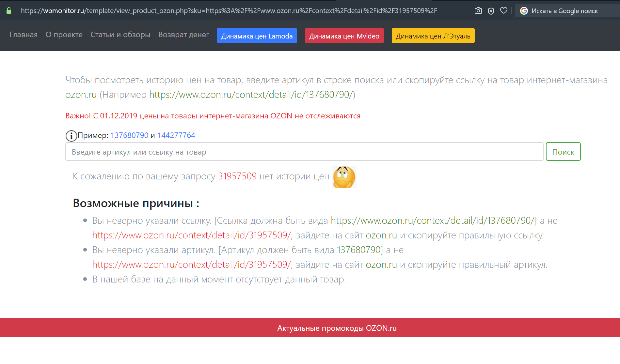Click the correct-format URL in first reason
Screen dimensions: 620x364
click(x=433, y=220)
